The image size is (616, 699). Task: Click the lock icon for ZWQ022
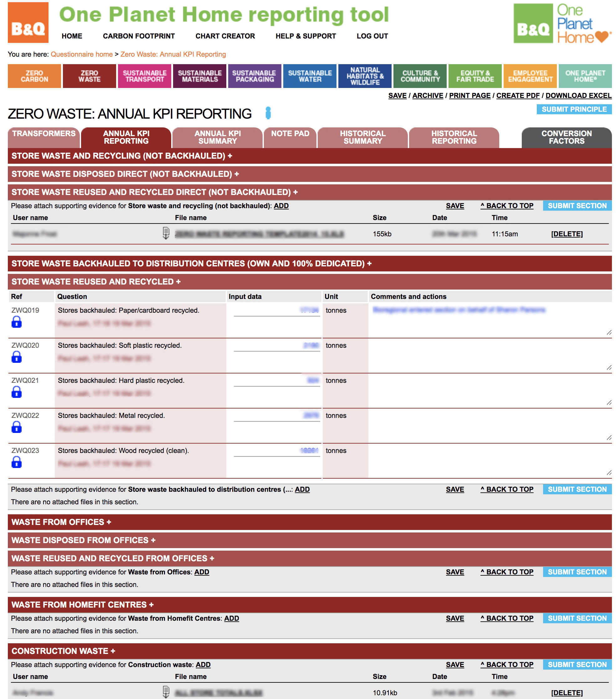pyautogui.click(x=16, y=427)
